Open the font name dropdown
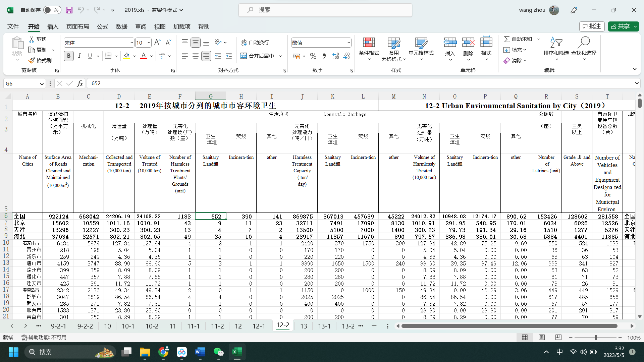This screenshot has width=644, height=362. (x=131, y=43)
